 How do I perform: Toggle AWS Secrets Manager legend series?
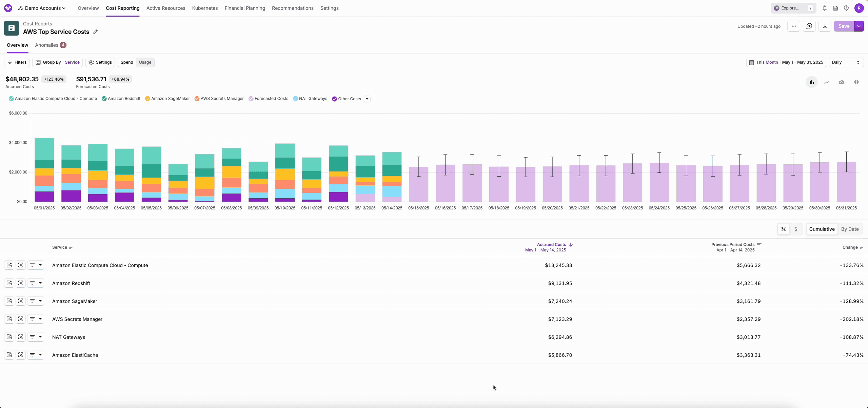219,99
